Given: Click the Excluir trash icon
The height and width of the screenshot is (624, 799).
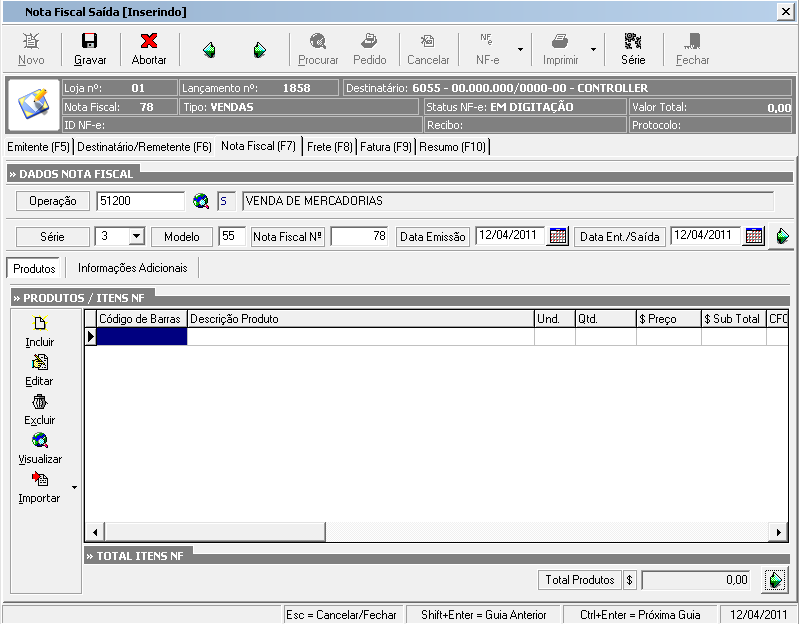Looking at the screenshot, I should (x=40, y=402).
